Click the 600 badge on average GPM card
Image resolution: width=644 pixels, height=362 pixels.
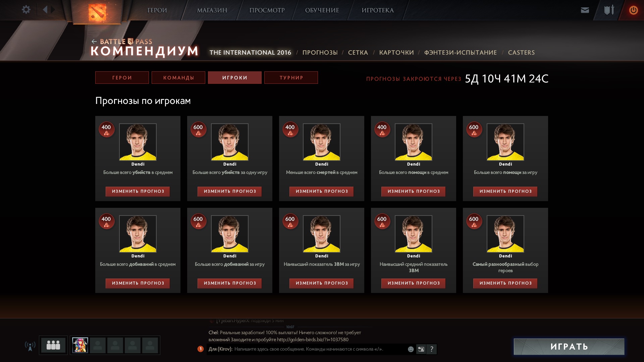[382, 222]
